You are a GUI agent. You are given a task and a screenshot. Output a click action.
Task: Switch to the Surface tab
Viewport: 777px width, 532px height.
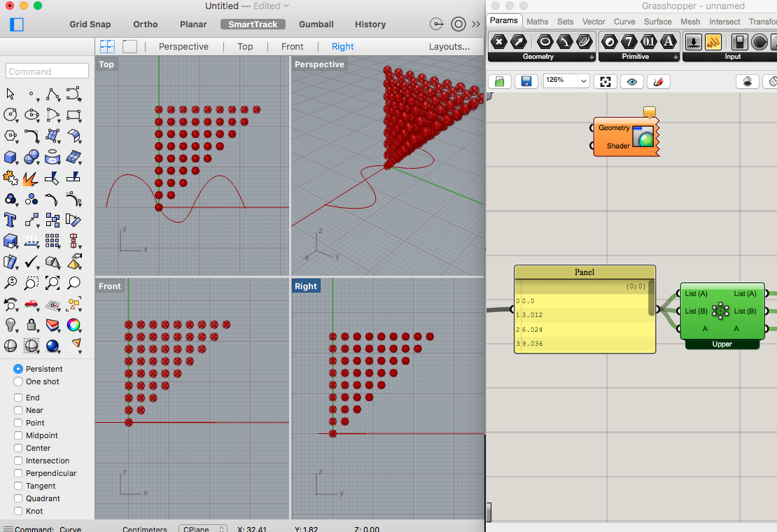click(657, 22)
